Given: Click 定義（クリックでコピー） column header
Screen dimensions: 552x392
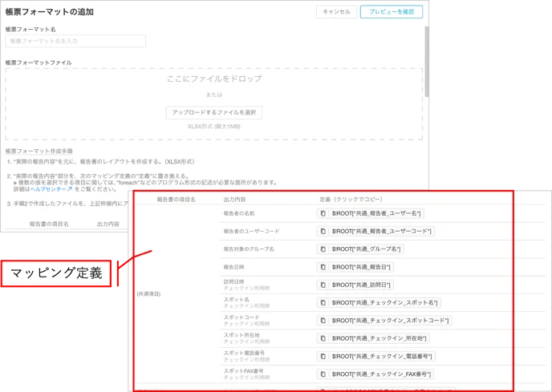Looking at the screenshot, I should (351, 199).
